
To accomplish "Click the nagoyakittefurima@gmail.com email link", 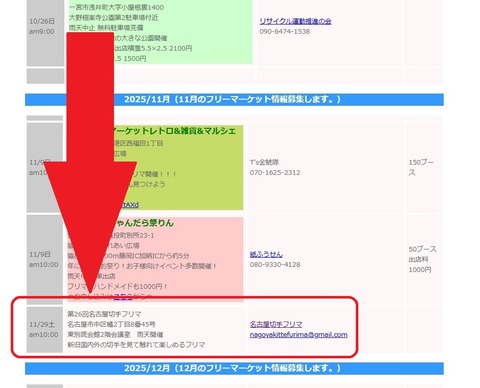I will (x=299, y=335).
